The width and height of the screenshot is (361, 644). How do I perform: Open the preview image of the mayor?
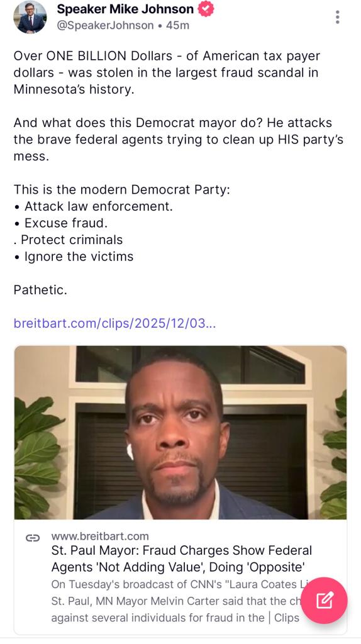coord(181,433)
